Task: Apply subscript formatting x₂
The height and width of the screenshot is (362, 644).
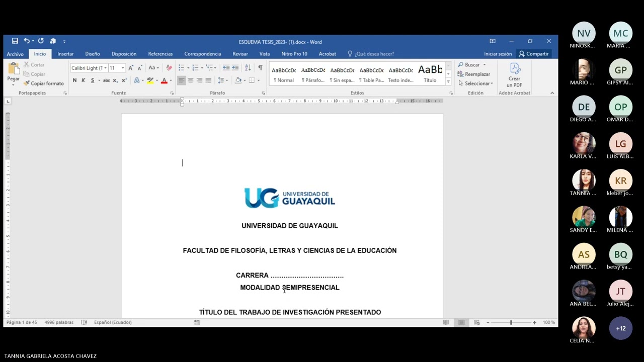Action: [115, 80]
